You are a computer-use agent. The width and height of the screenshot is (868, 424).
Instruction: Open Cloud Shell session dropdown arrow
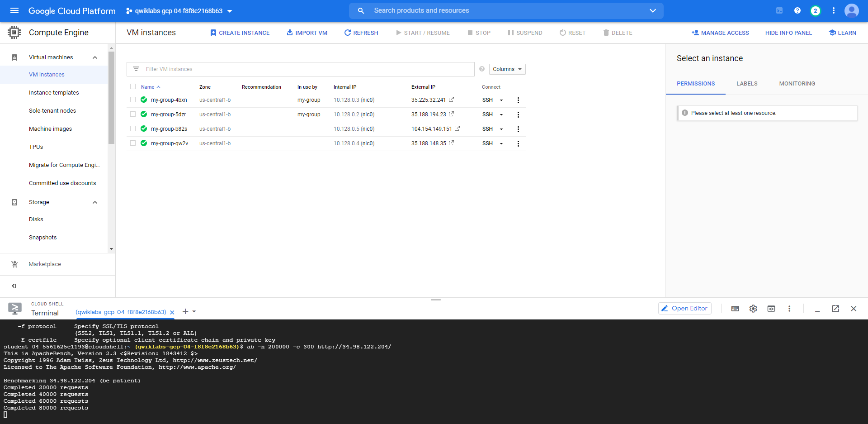coord(194,311)
